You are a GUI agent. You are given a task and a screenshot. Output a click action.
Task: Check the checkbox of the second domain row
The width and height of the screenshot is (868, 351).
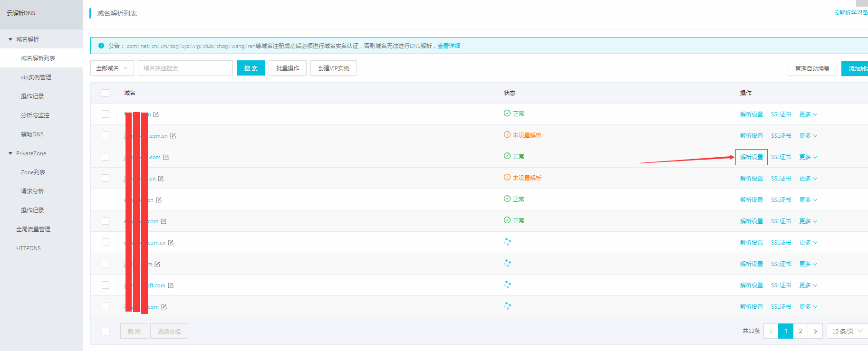pos(106,135)
